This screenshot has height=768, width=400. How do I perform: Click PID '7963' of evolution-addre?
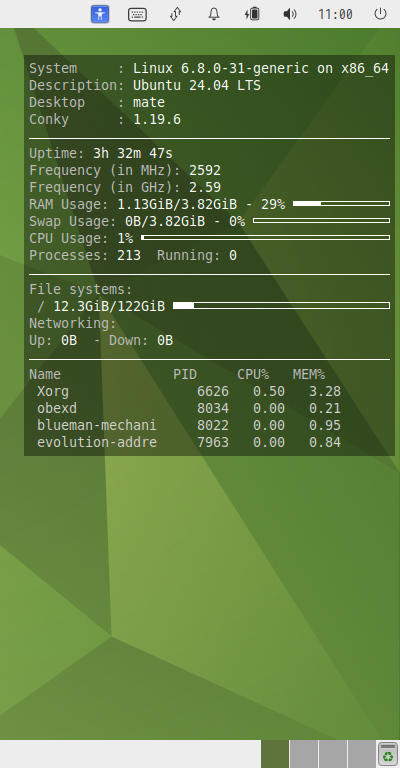(x=213, y=443)
